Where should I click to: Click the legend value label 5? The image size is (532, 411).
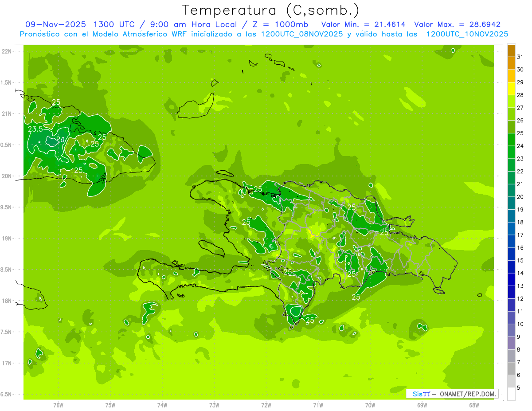coord(519,388)
